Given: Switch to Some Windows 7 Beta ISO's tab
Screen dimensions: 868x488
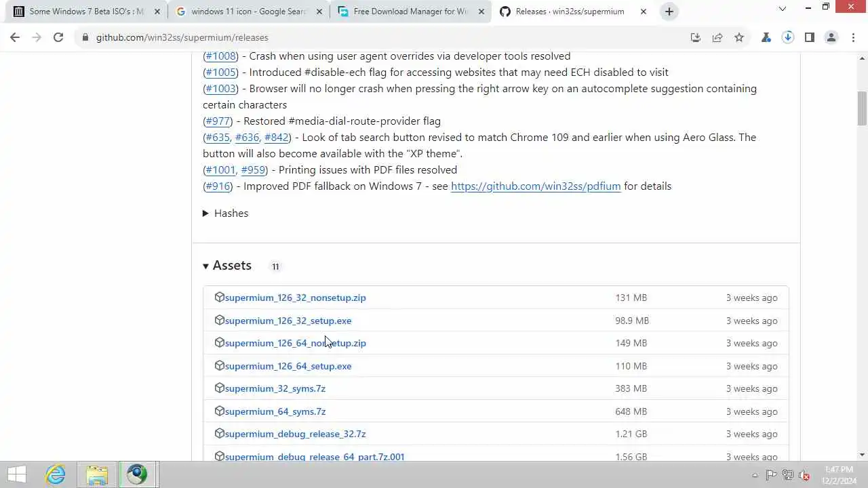Looking at the screenshot, I should pyautogui.click(x=86, y=12).
